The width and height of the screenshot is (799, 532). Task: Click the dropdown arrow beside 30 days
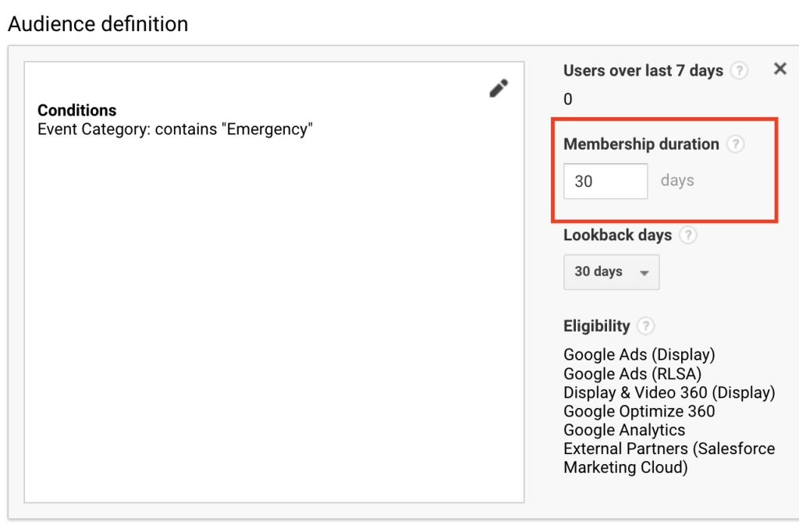646,272
